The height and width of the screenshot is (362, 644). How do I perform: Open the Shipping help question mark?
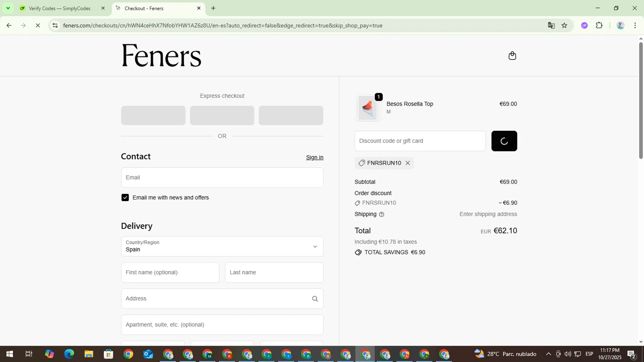coord(381,214)
